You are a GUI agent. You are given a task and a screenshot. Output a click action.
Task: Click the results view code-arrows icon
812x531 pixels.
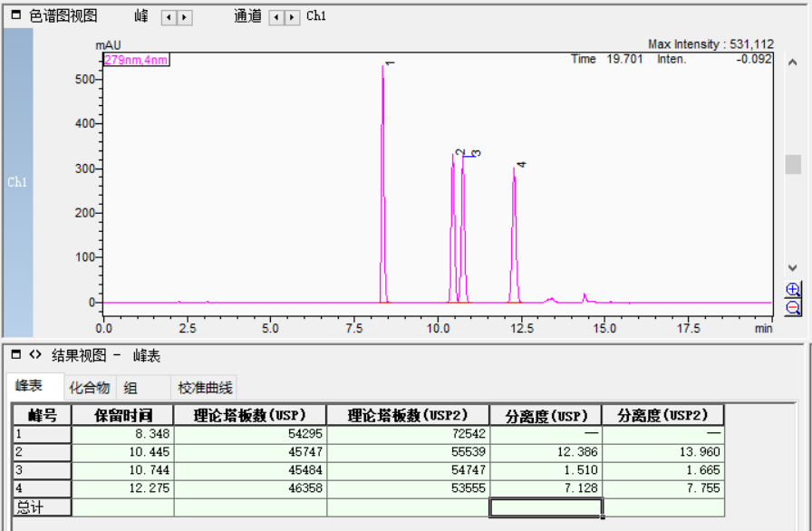[35, 355]
